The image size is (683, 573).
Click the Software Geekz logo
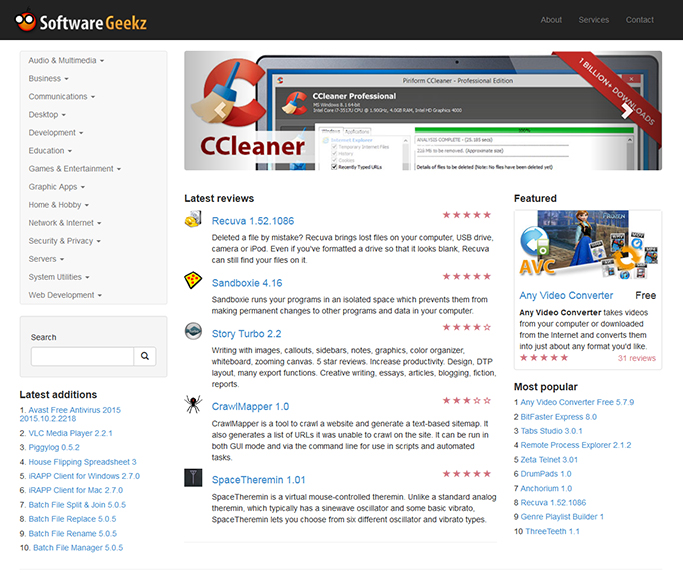pyautogui.click(x=81, y=21)
